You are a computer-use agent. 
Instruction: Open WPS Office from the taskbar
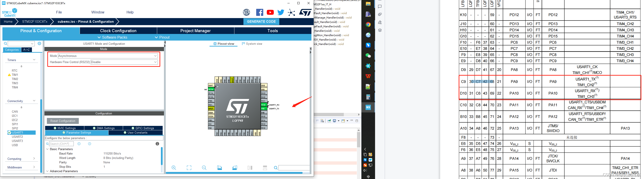368,76
